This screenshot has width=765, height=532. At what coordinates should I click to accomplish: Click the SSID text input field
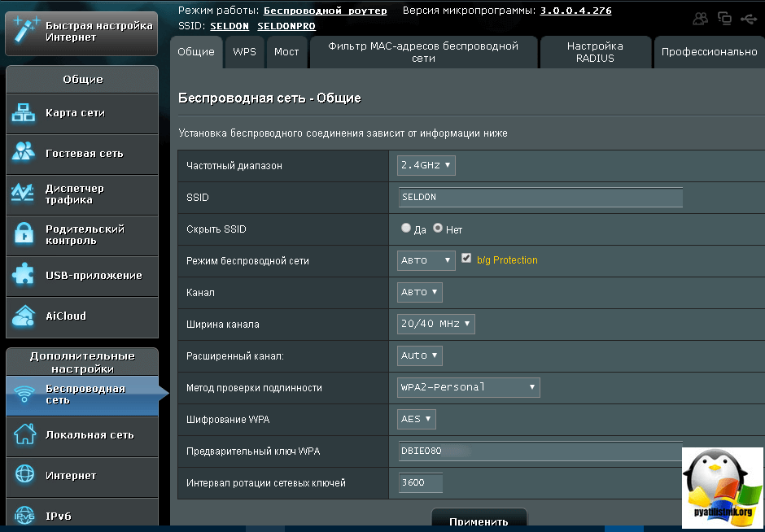[x=540, y=198]
